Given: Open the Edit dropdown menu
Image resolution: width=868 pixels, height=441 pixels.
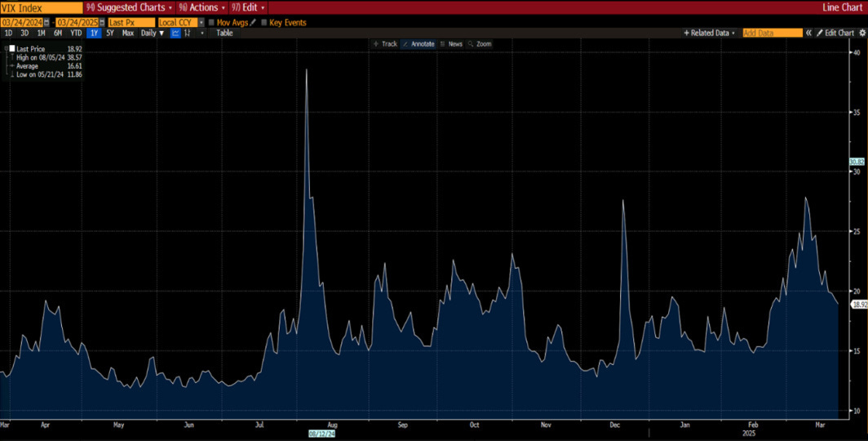Looking at the screenshot, I should (x=247, y=7).
